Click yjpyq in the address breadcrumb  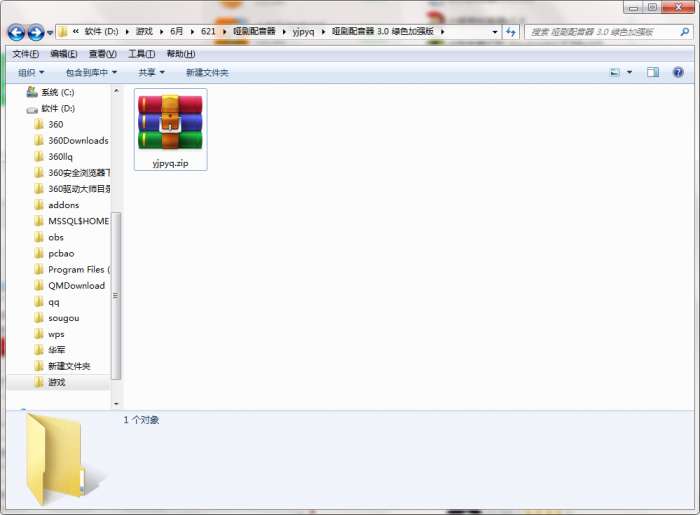pyautogui.click(x=304, y=32)
